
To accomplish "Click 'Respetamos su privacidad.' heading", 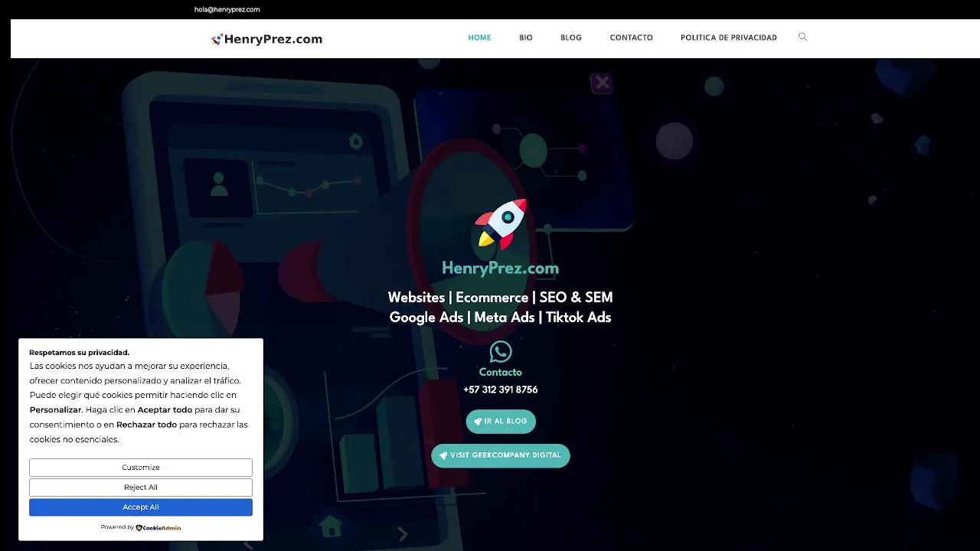I will [80, 353].
